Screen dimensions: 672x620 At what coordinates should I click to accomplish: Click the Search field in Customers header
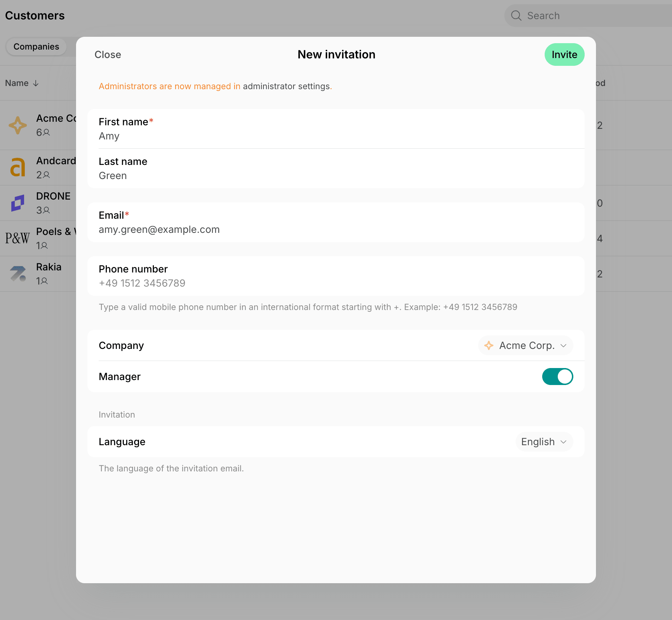pyautogui.click(x=588, y=16)
